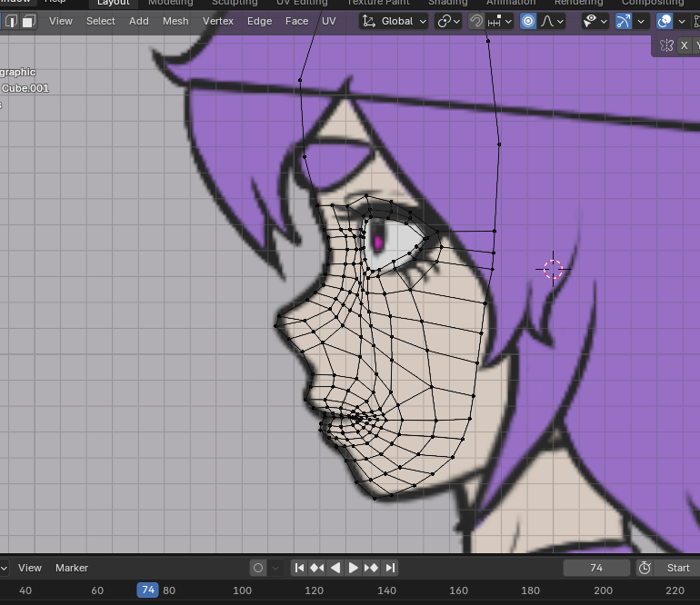Click the Start frame field
Screen dimensions: 700x605
pos(678,568)
